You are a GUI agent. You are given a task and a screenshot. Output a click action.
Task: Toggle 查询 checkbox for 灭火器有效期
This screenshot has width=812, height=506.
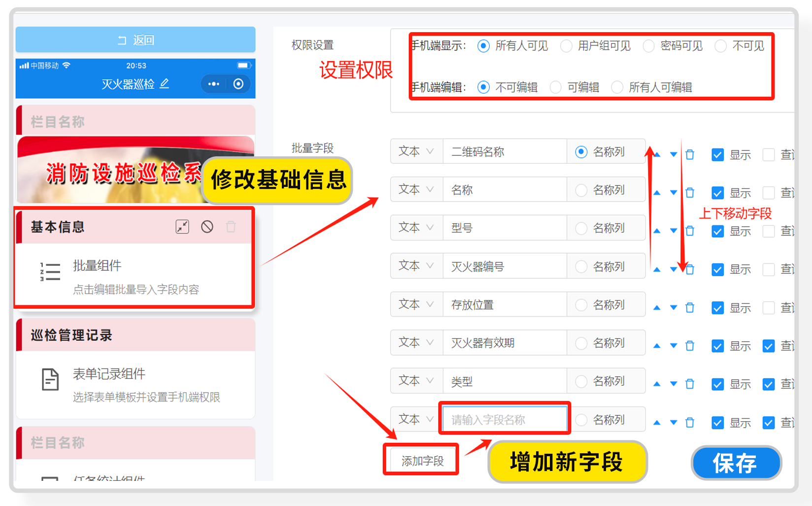click(769, 346)
